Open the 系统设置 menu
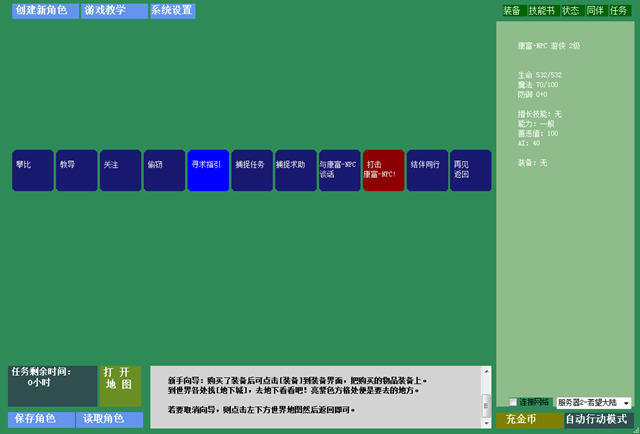Screen dimensions: 640x434 pyautogui.click(x=172, y=11)
